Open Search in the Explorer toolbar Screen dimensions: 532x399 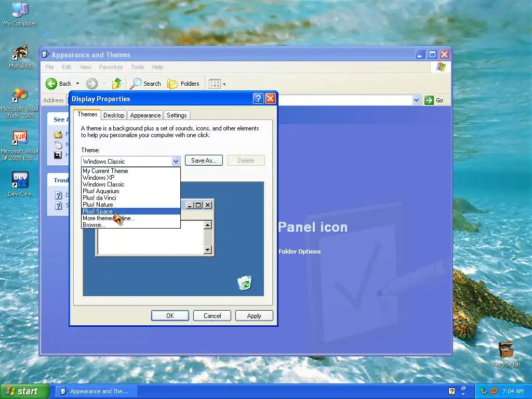point(145,84)
